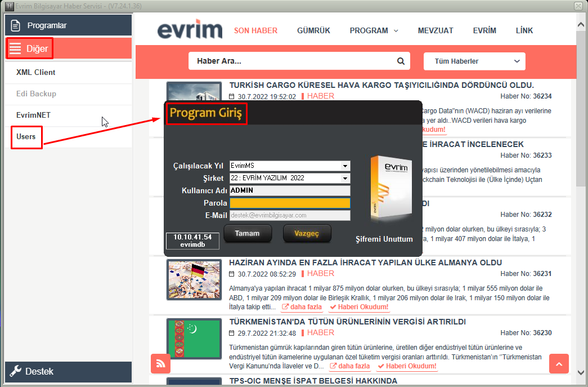
Task: Click the search magnifier icon
Action: [401, 61]
